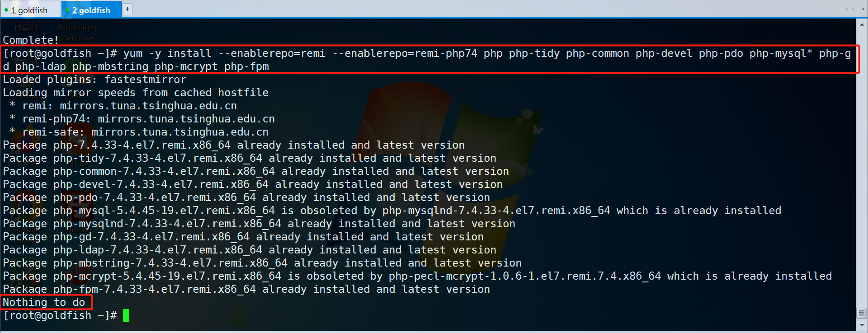Click the green status dot on tab 1
868x333 pixels.
pyautogui.click(x=6, y=10)
